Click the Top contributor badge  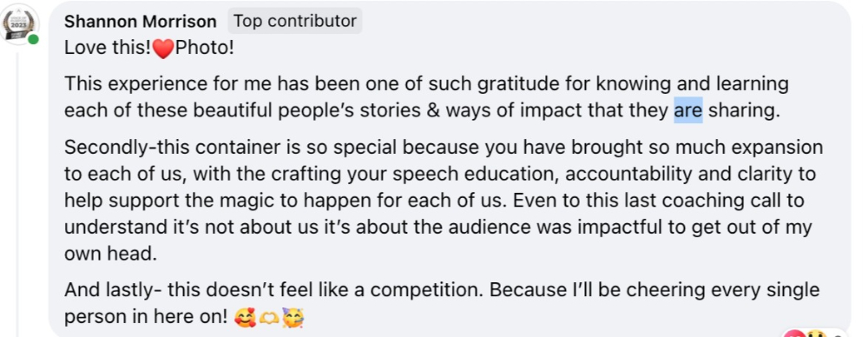point(295,21)
